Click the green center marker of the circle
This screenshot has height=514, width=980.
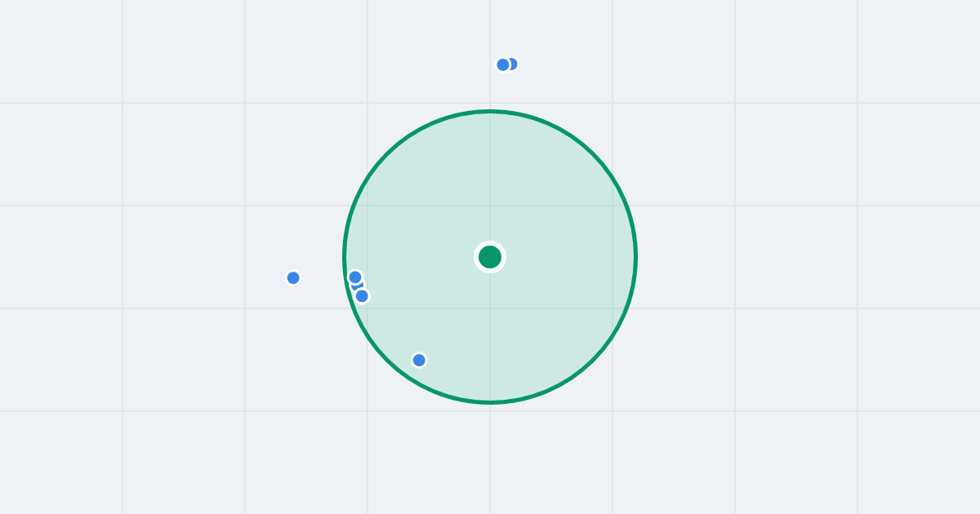(490, 257)
